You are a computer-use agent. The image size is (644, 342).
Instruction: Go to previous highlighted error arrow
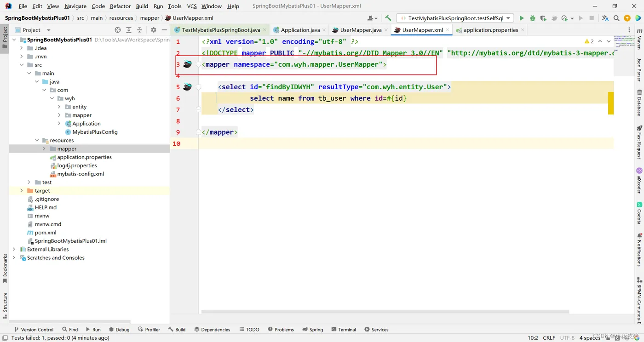[x=600, y=41]
